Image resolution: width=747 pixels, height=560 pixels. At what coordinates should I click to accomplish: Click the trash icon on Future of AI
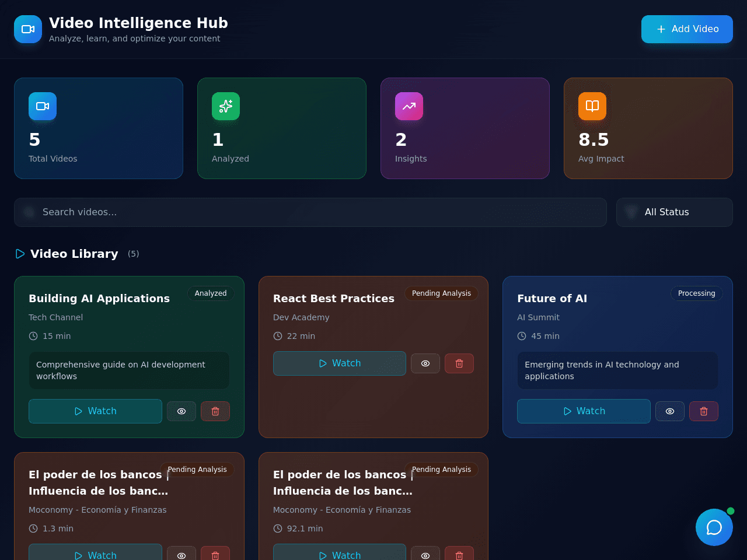coord(704,411)
